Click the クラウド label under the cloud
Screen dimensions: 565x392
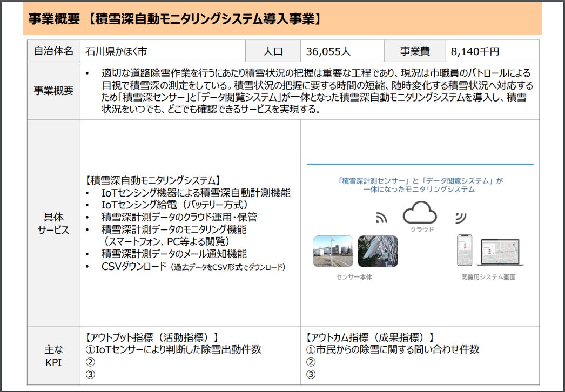pyautogui.click(x=422, y=229)
